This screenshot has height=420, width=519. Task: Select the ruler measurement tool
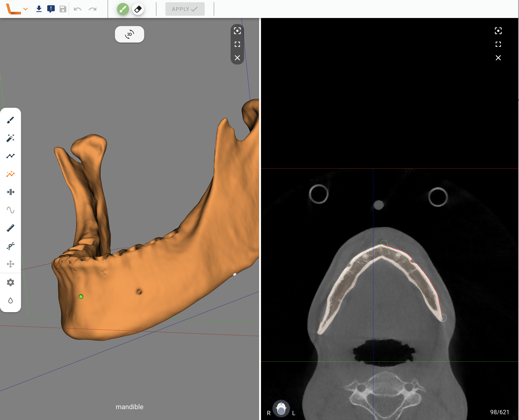(10, 228)
